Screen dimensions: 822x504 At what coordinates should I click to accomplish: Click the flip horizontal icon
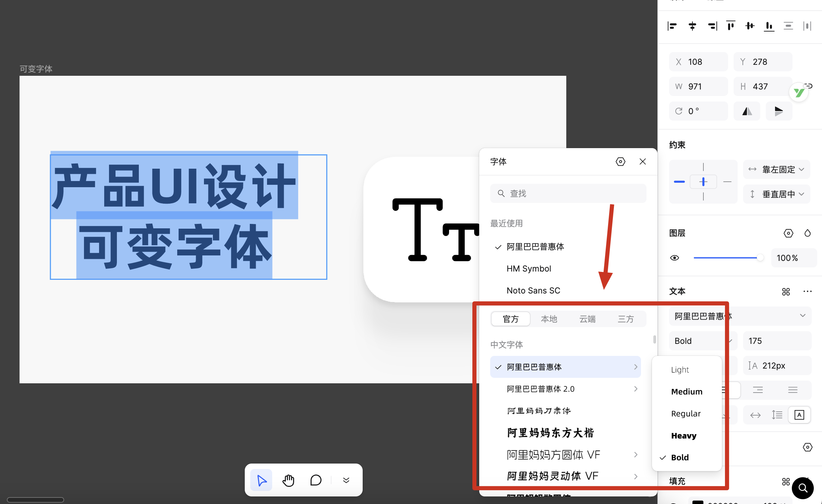[747, 111]
